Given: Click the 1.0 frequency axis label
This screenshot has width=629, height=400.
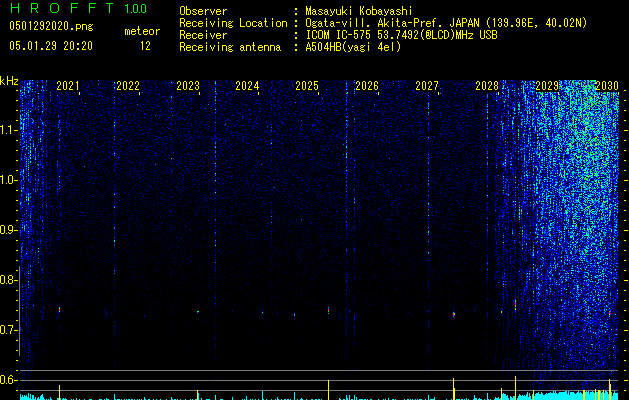Looking at the screenshot, I should tap(9, 180).
